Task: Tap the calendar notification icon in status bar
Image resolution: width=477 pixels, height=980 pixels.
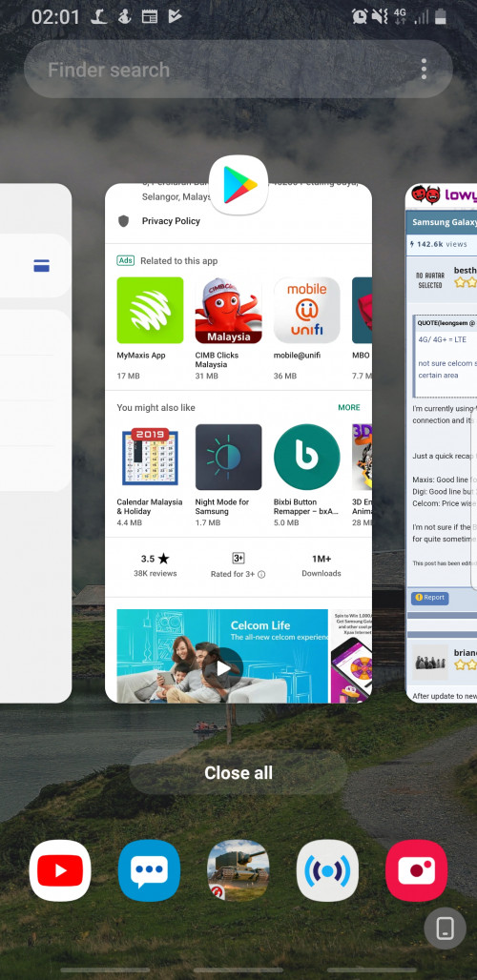Action: (150, 16)
